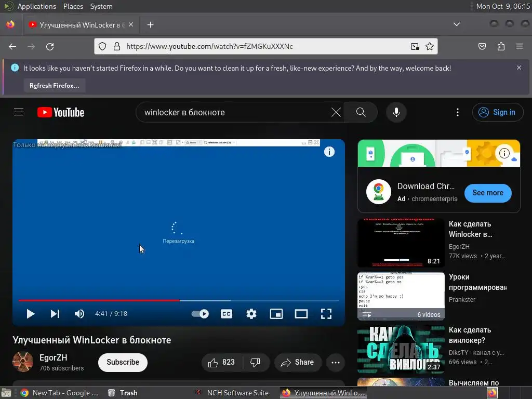The height and width of the screenshot is (399, 532).
Task: Switch to the Trash taskbar window
Action: point(123,393)
